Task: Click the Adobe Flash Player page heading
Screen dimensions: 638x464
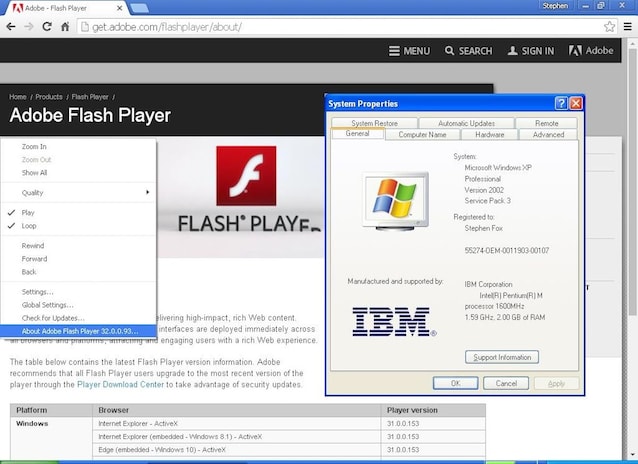Action: (x=90, y=115)
